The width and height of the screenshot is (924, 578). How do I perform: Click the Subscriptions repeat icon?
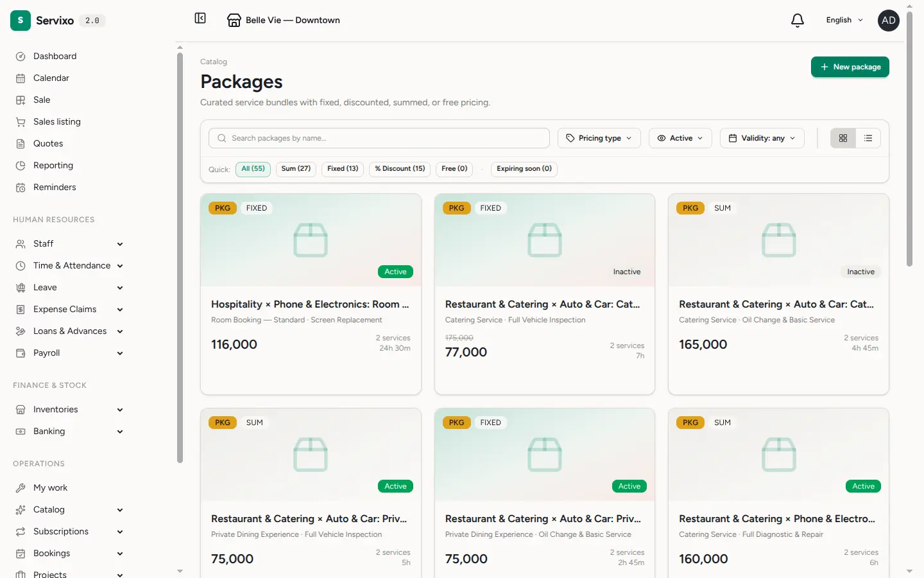pos(21,532)
